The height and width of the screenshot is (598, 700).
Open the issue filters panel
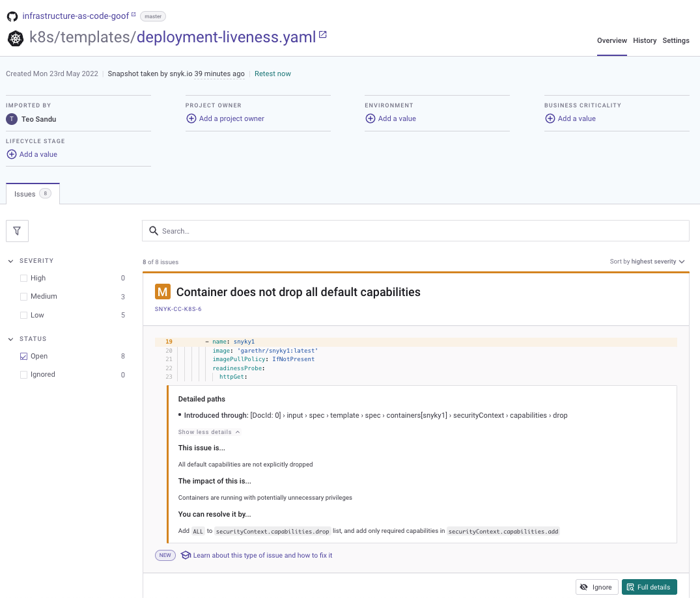[17, 230]
